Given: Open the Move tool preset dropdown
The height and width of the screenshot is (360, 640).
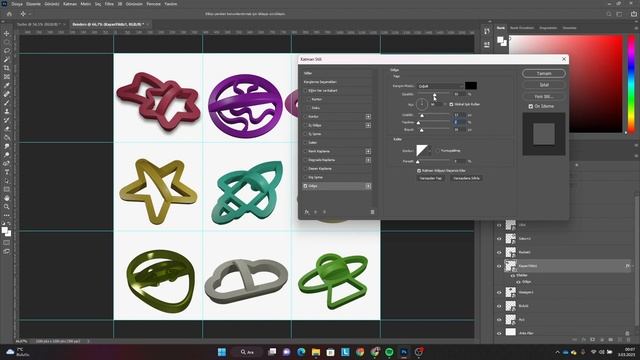Looking at the screenshot, I should coord(30,14).
